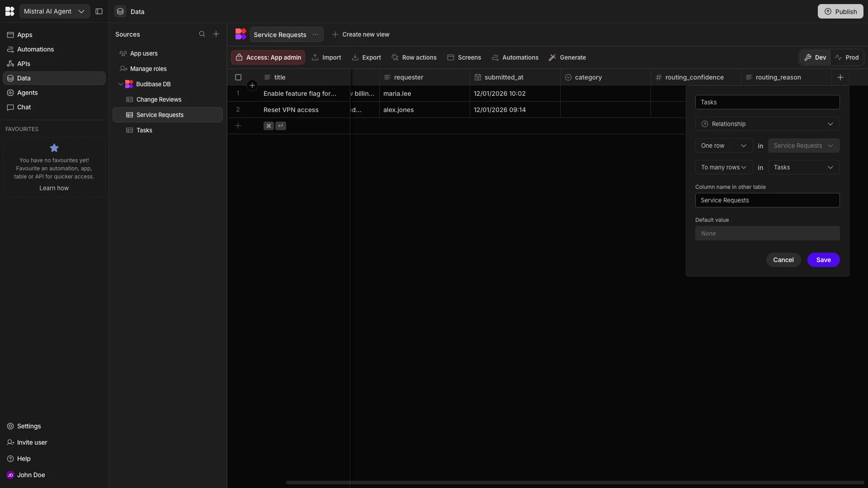Click the Generate magic wand icon
Screen dimensions: 868x488
point(552,57)
